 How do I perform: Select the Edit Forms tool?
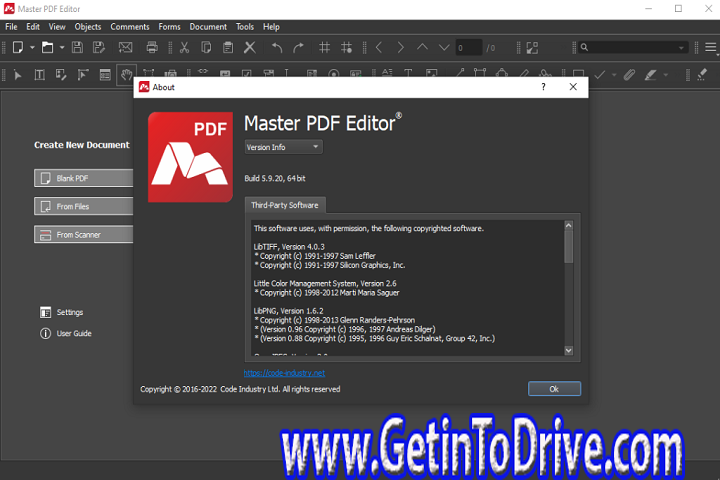105,75
